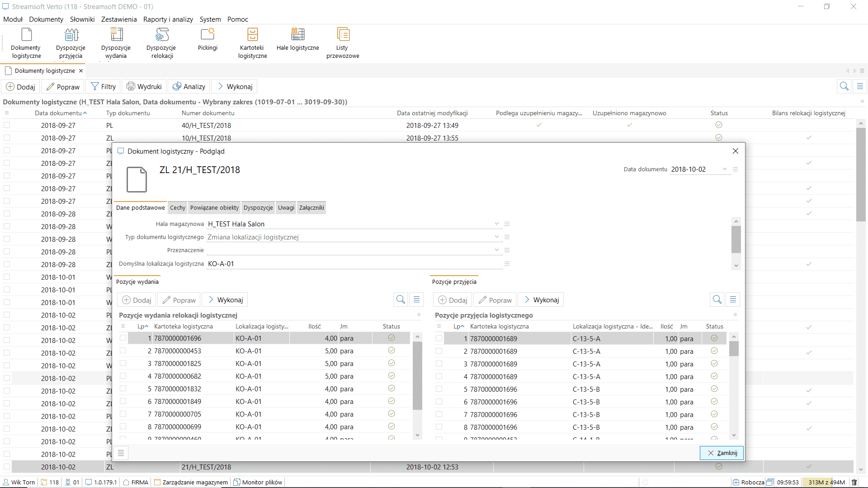Select checkbox of Pozycje wydania row 1
This screenshot has height=488, width=868.
tap(123, 338)
